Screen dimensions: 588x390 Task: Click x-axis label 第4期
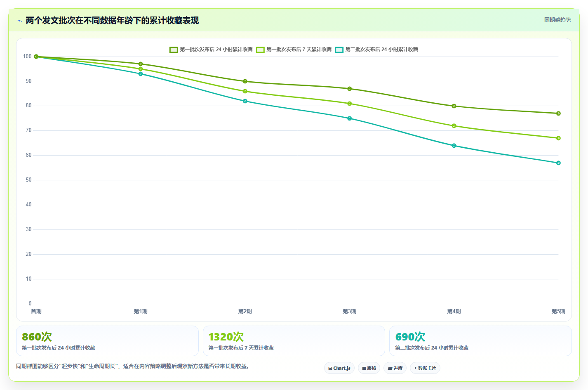[454, 311]
